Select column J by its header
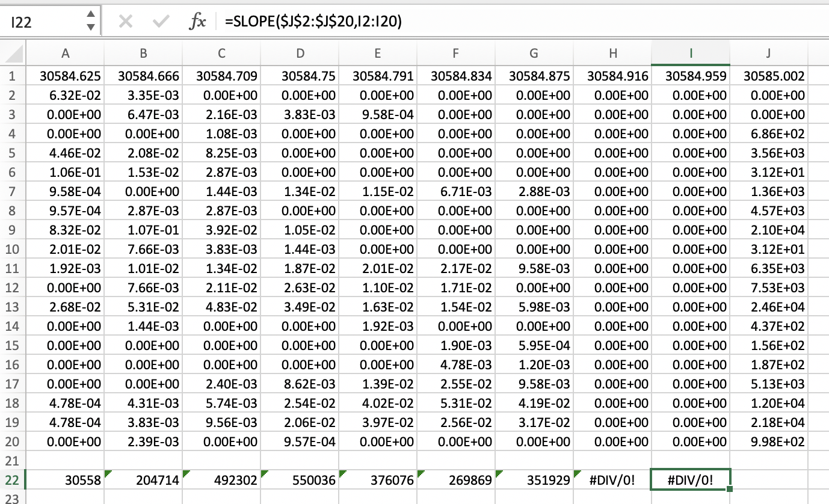Image resolution: width=829 pixels, height=504 pixels. [x=768, y=53]
